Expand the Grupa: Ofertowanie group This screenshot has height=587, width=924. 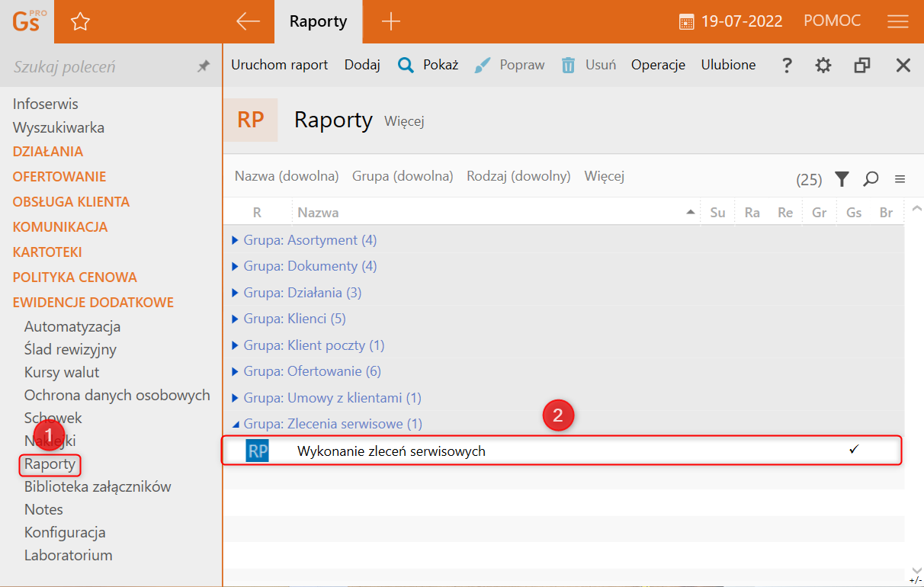click(236, 372)
